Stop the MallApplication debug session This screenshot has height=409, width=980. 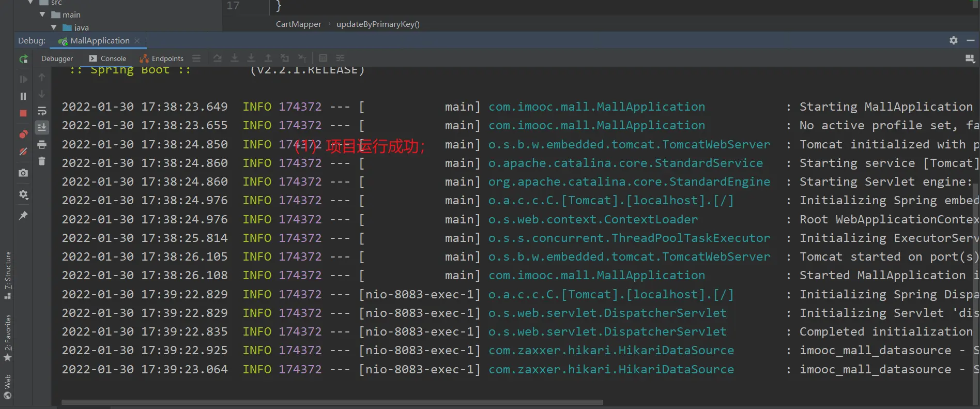[23, 113]
